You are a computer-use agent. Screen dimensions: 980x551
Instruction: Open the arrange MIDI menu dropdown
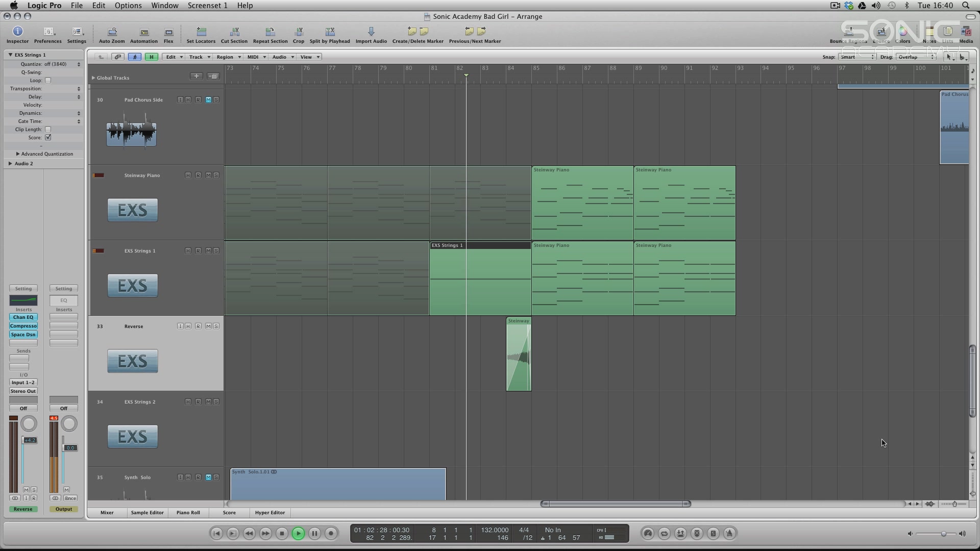256,57
